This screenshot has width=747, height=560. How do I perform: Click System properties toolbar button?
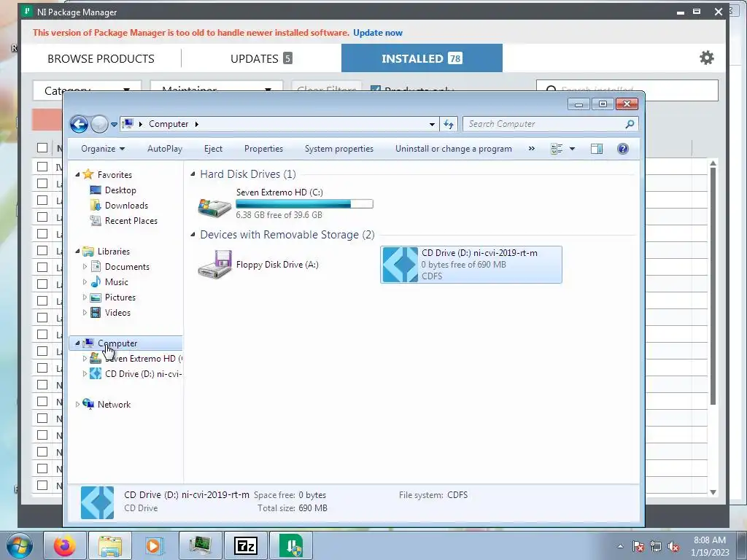coord(339,149)
